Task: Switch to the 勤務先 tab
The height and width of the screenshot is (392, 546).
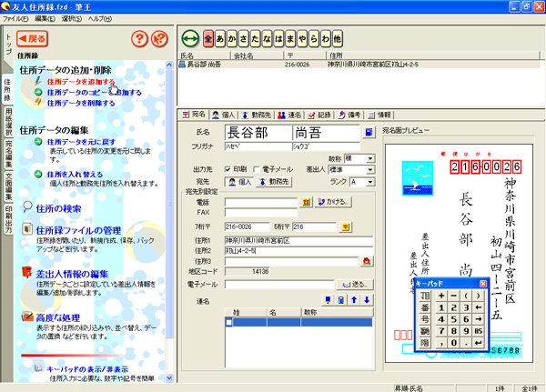Action: point(261,116)
